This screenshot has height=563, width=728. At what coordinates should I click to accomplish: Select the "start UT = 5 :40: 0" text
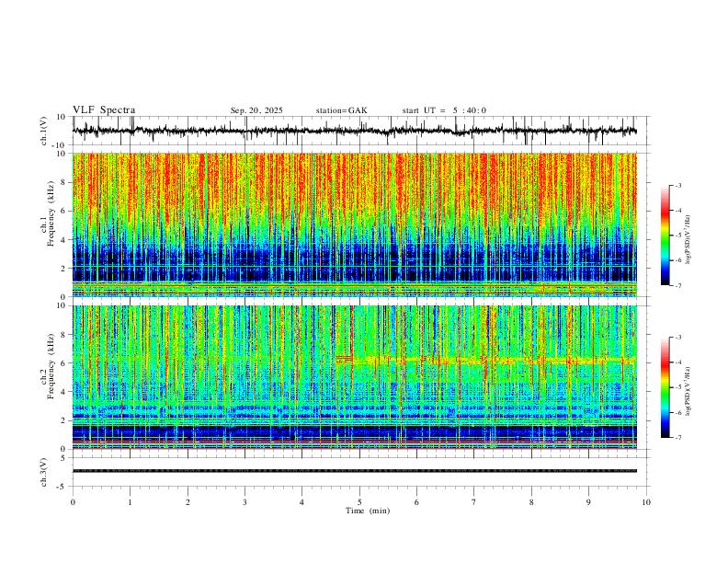444,110
